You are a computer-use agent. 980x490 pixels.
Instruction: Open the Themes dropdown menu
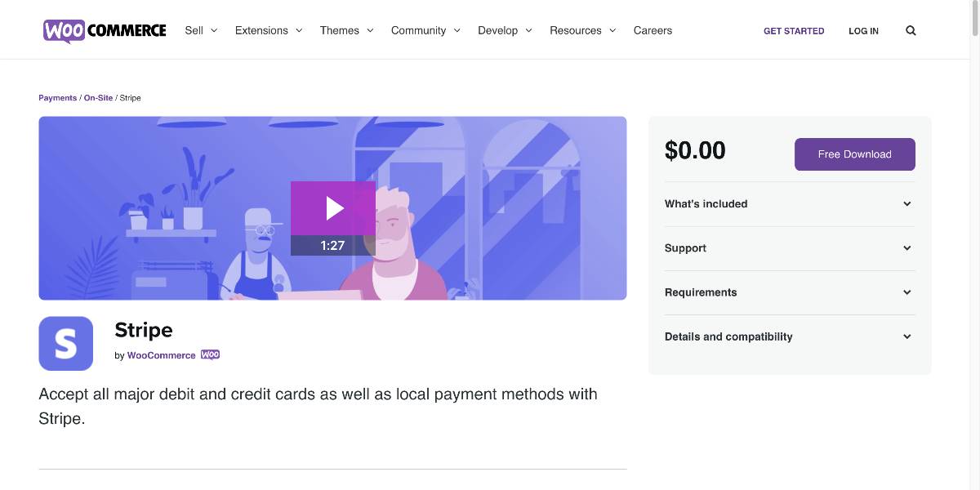tap(347, 30)
